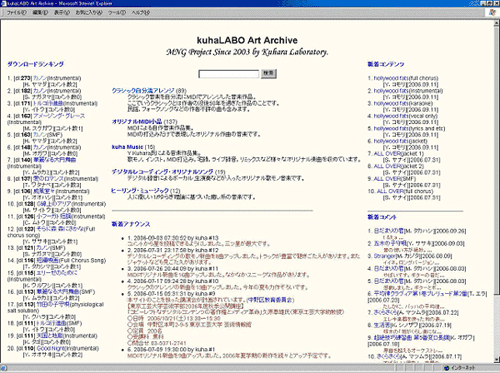Open rank 16 華麗なる大円舞曲 (SMF) link
500x373 pixels.
58,292
